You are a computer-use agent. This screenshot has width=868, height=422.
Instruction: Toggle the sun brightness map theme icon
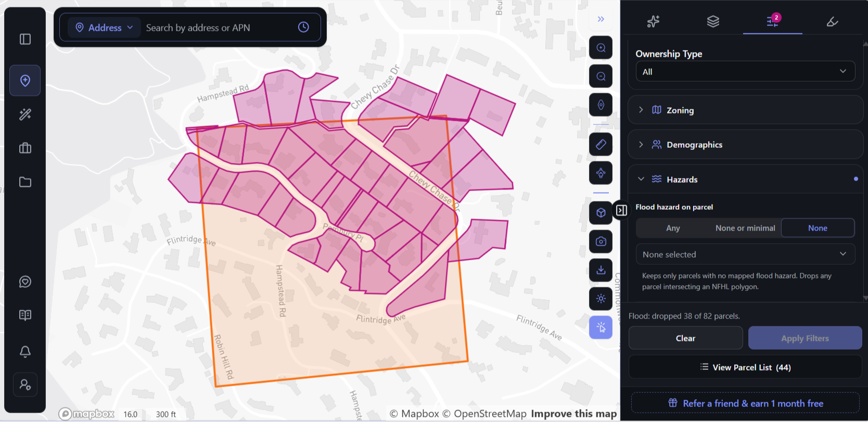(601, 299)
